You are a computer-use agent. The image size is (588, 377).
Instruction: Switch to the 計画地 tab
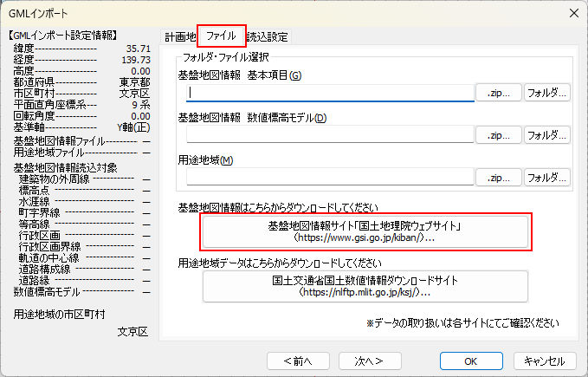tap(180, 36)
